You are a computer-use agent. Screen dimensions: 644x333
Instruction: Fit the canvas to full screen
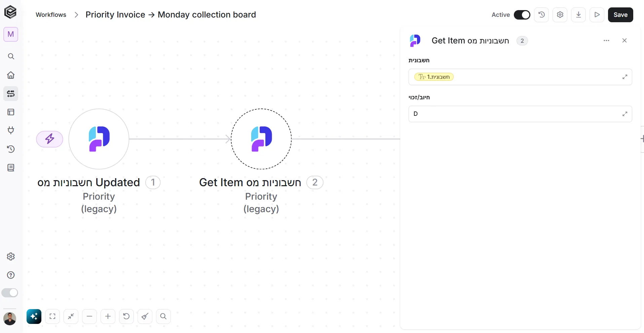[x=52, y=317]
